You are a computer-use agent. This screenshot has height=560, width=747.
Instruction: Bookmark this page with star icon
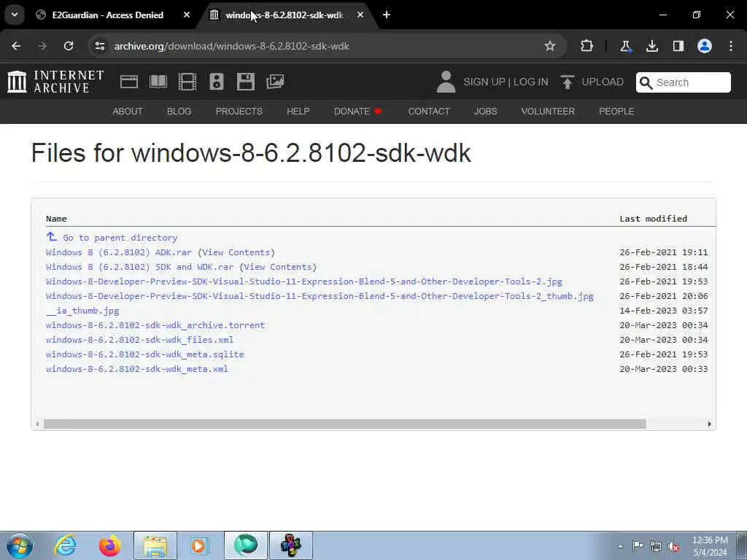(550, 46)
